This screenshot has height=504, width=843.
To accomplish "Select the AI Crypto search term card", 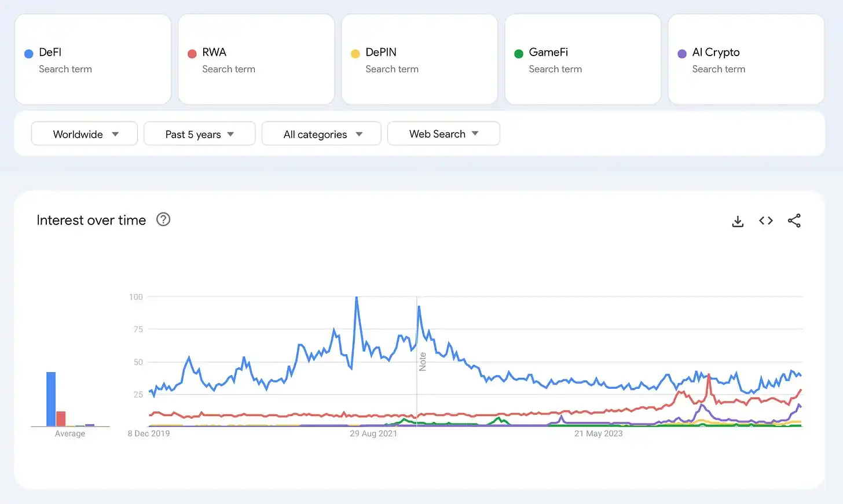I will [x=746, y=60].
